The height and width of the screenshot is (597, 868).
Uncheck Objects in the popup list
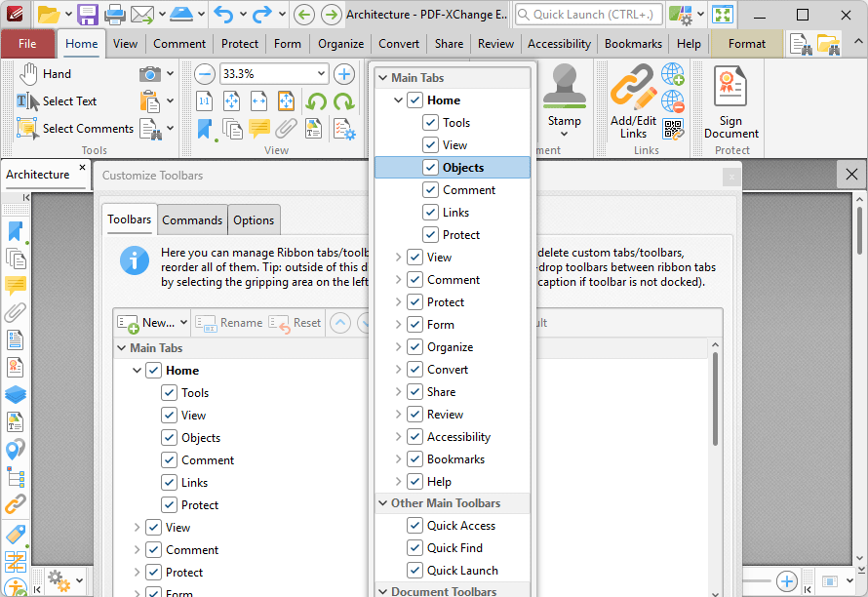(430, 167)
